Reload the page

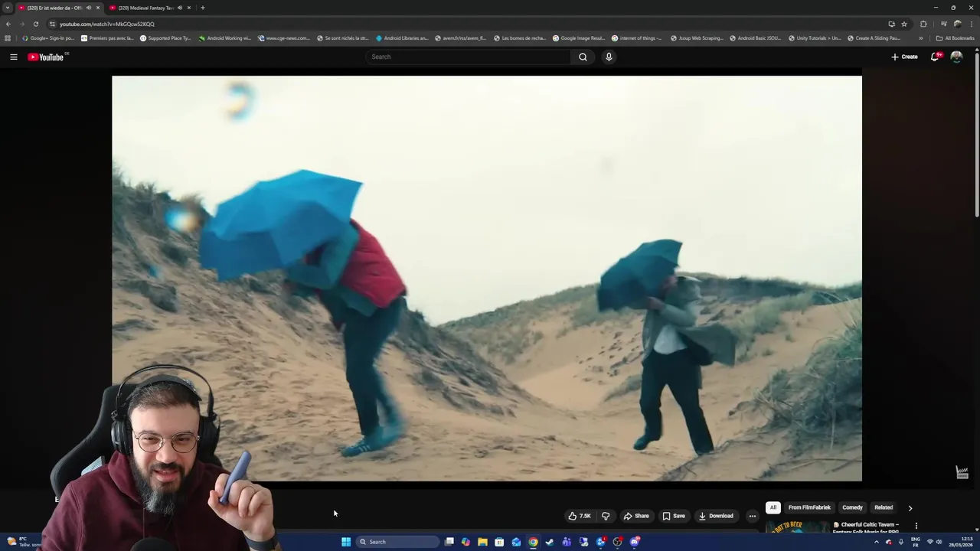(35, 24)
